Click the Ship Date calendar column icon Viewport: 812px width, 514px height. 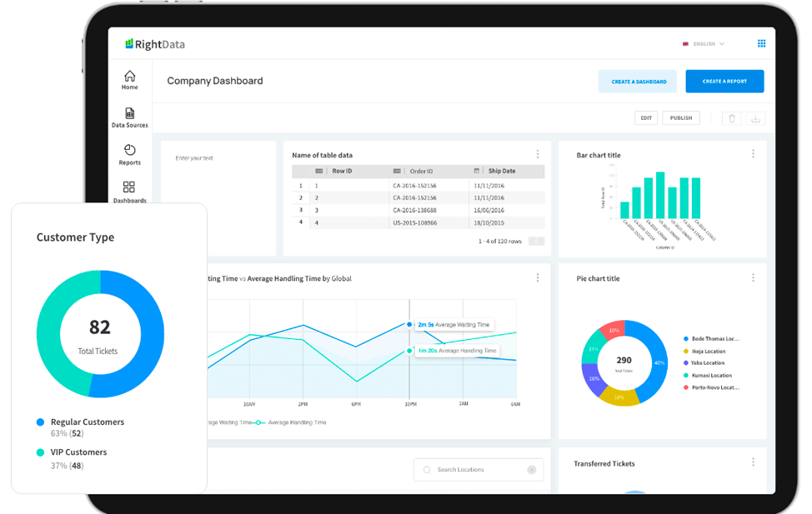[x=476, y=170]
